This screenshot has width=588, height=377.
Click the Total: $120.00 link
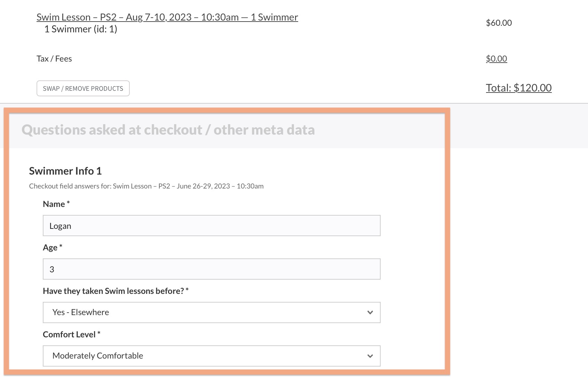tap(518, 88)
